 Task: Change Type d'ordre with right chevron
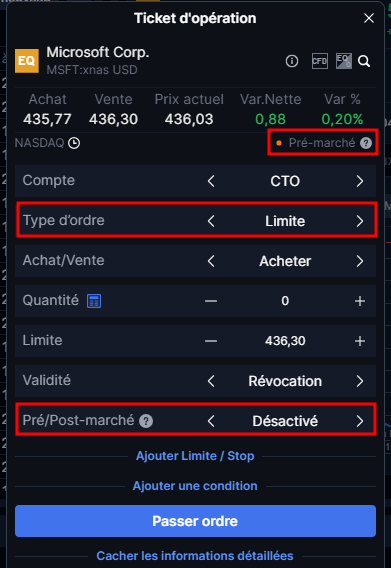coord(359,221)
